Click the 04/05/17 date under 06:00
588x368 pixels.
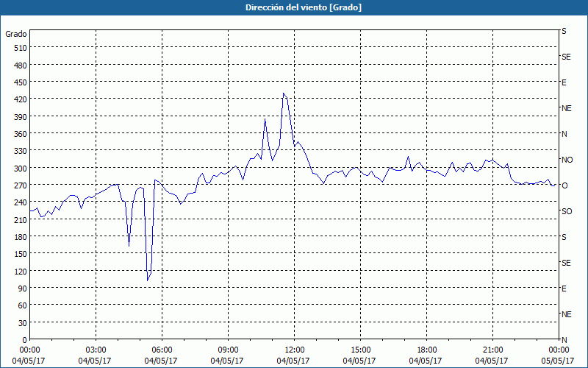pyautogui.click(x=161, y=361)
